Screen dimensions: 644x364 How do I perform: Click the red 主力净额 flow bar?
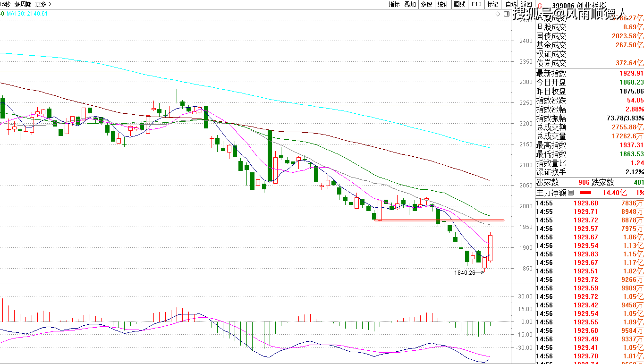[x=585, y=193]
